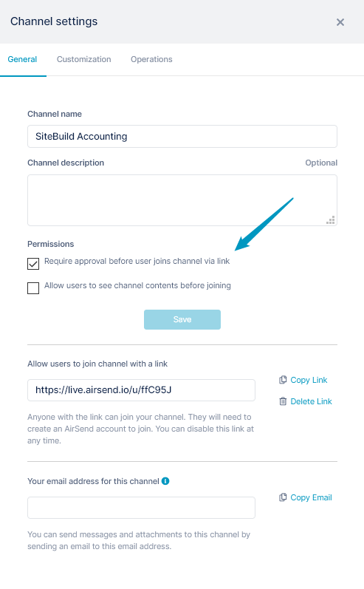Screen dimensions: 364x589
Task: Click into the Channel name field
Action: click(x=182, y=137)
